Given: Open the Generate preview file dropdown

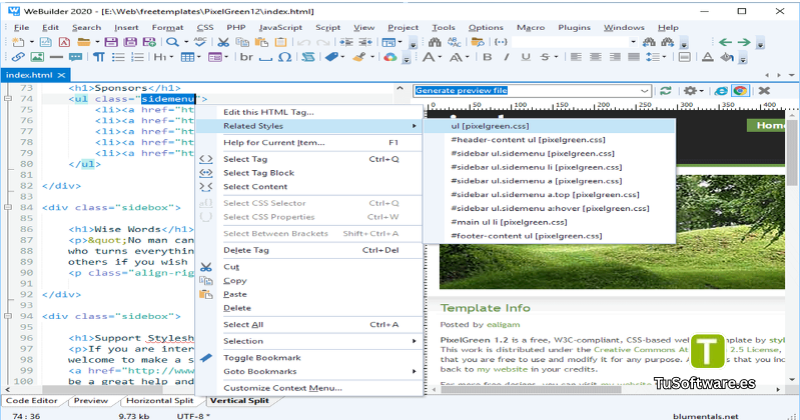Looking at the screenshot, I should click(644, 91).
